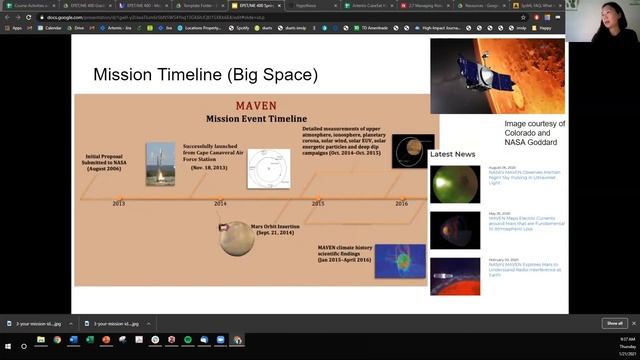This screenshot has height=360, width=640.
Task: Click the Mars electric currents news thumbnail
Action: tap(455, 230)
